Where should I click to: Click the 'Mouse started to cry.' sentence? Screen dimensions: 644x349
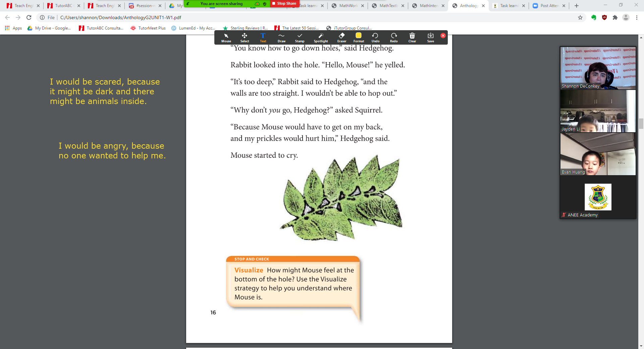click(264, 155)
